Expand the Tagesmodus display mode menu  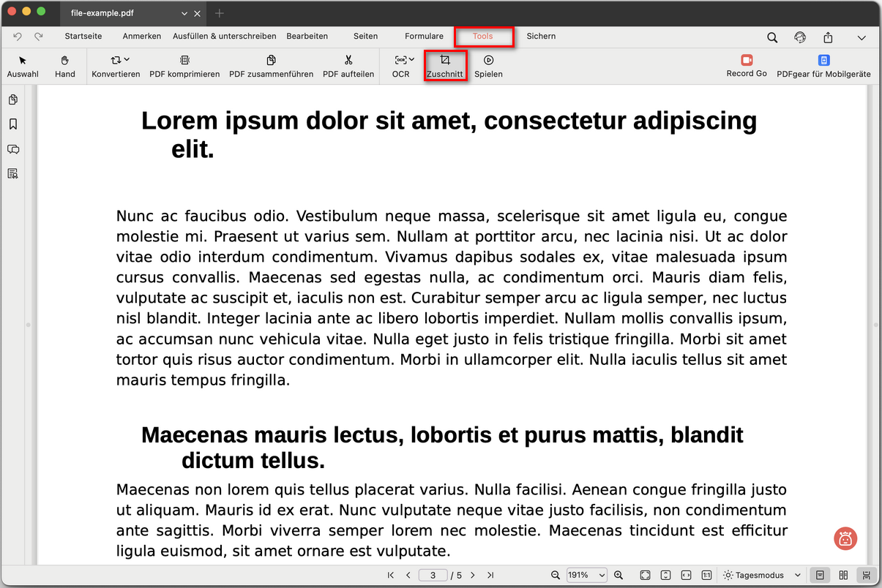[x=761, y=576]
